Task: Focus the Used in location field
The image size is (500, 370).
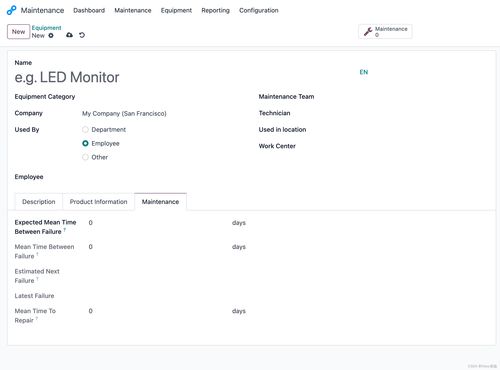Action: (x=407, y=129)
